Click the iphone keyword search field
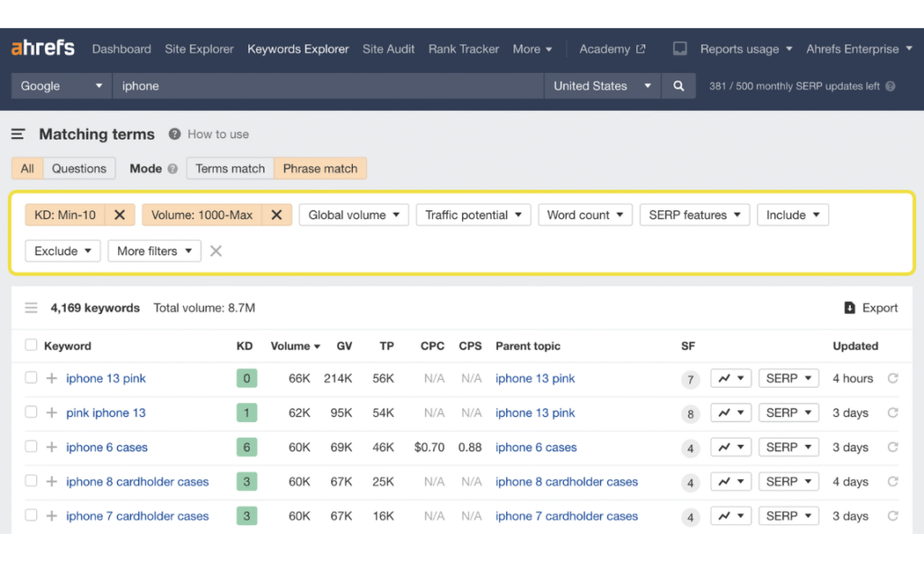The height and width of the screenshot is (562, 924). 328,86
